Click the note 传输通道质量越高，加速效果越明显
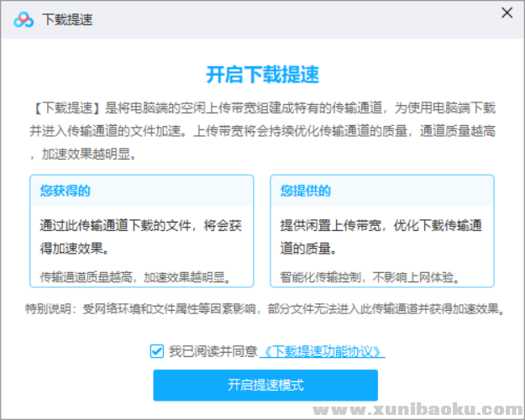This screenshot has height=420, width=525. click(134, 276)
